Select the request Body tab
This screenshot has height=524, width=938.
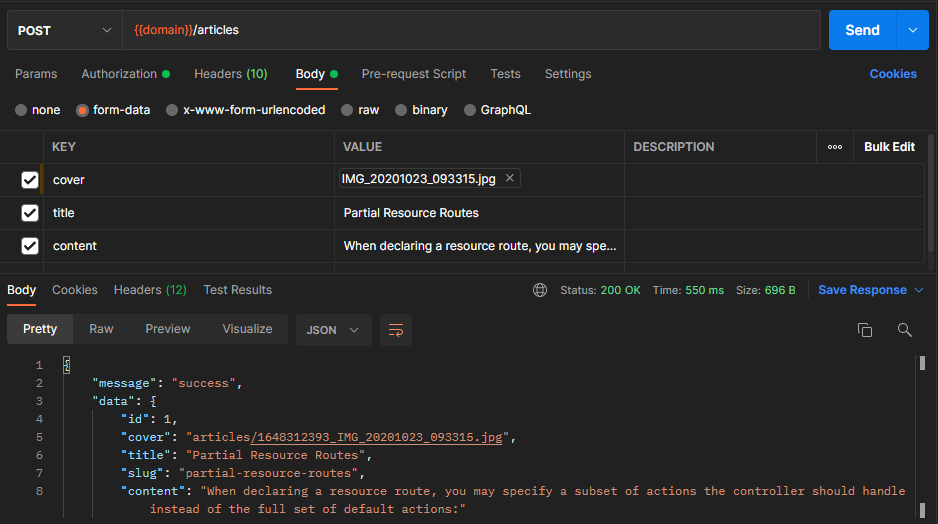pyautogui.click(x=316, y=74)
